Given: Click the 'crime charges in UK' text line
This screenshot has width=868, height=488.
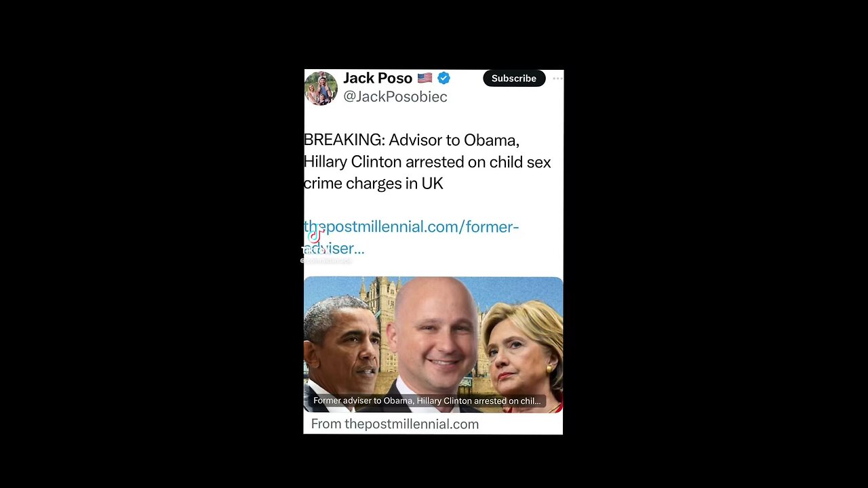Looking at the screenshot, I should (374, 184).
